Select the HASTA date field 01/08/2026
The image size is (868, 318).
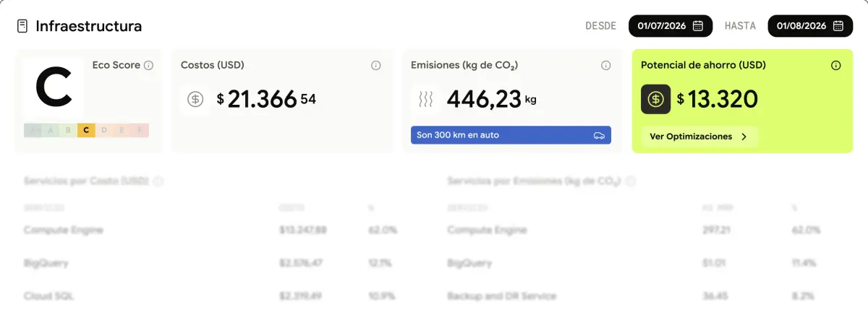(x=810, y=26)
